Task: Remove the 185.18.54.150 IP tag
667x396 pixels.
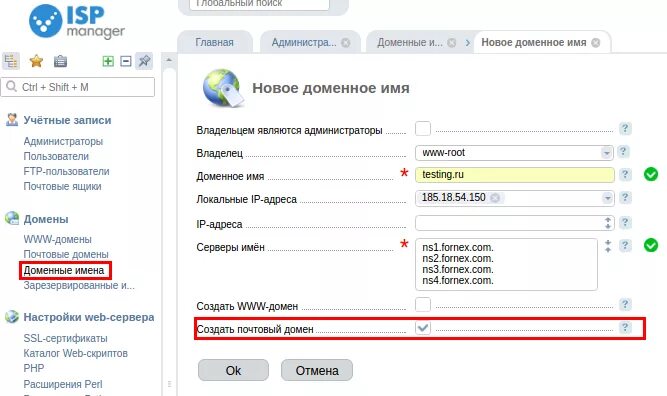Action: pyautogui.click(x=495, y=198)
